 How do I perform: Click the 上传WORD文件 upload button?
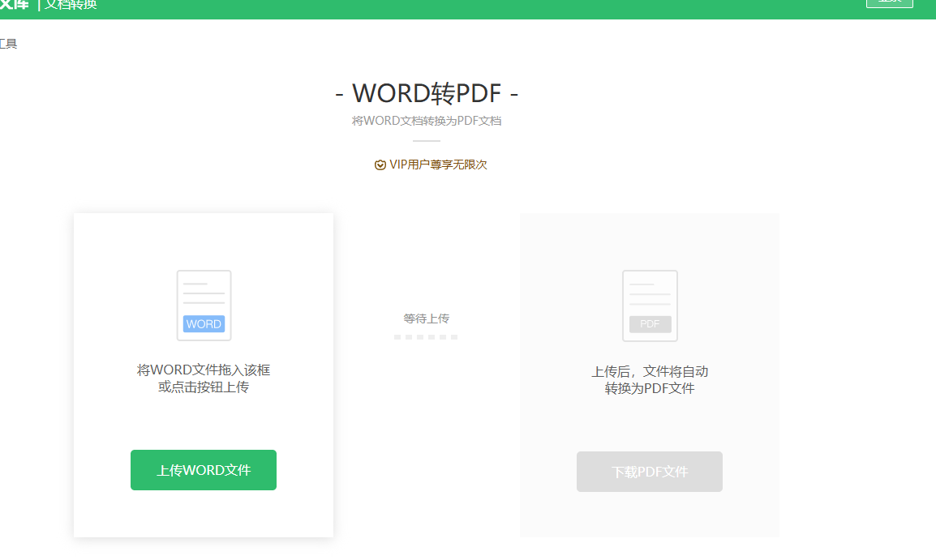point(203,470)
